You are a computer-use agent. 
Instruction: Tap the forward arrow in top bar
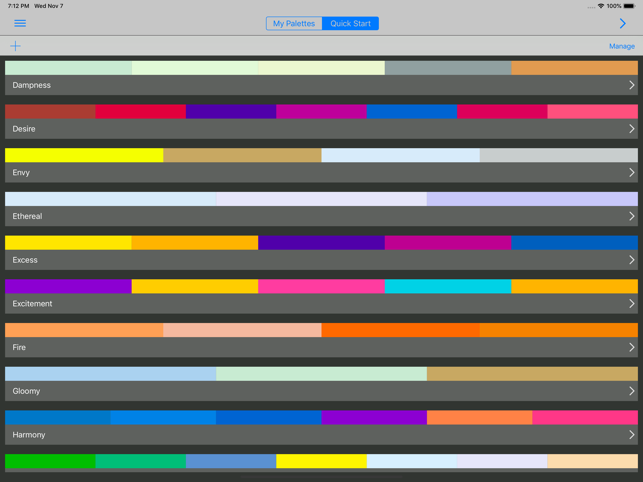point(622,23)
